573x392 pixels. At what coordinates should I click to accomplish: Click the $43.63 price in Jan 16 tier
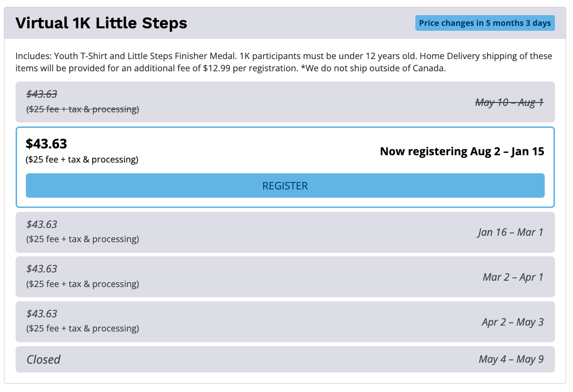42,225
